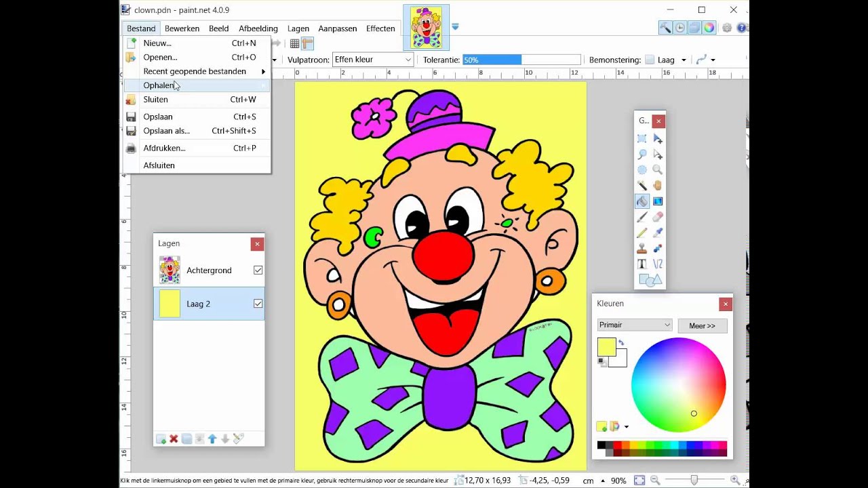Open the Effecten menu

coord(380,28)
